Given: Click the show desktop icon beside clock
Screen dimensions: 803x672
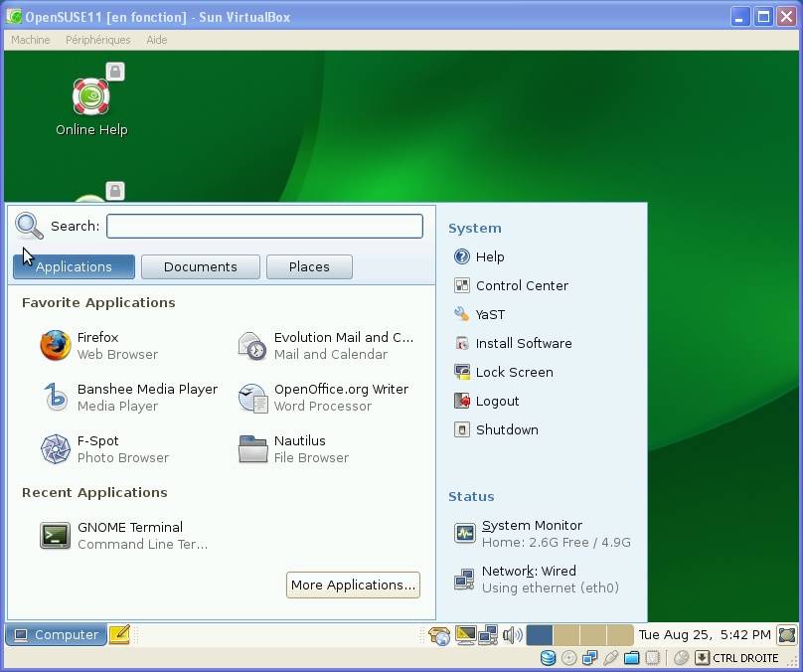Looking at the screenshot, I should coord(787,635).
